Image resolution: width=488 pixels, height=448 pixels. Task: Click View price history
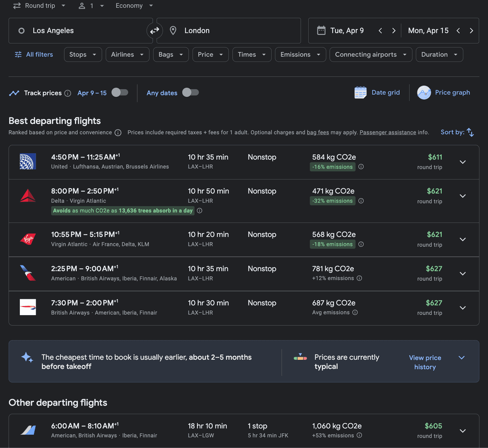click(425, 362)
